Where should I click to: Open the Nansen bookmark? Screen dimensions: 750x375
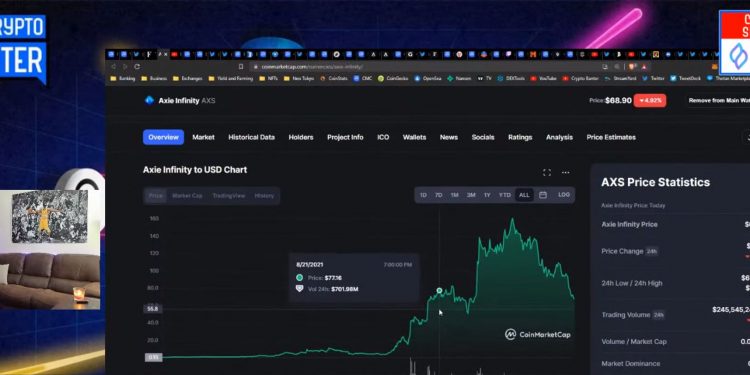tap(459, 78)
